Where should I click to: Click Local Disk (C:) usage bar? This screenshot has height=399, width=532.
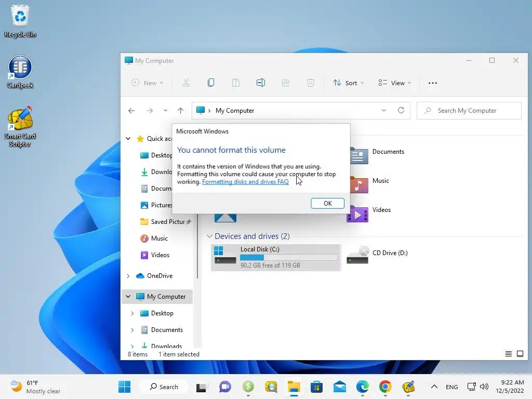[289, 258]
